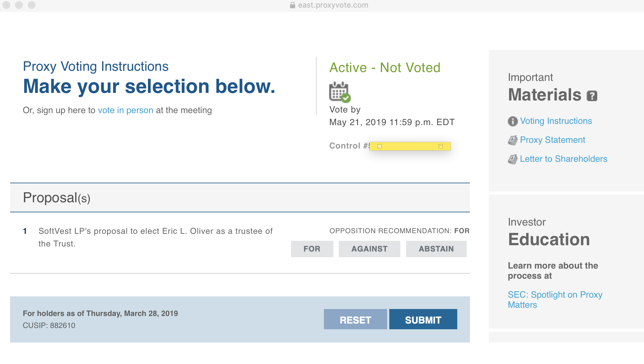Click left handle on yellow control number highlight
The height and width of the screenshot is (364, 644).
(380, 146)
